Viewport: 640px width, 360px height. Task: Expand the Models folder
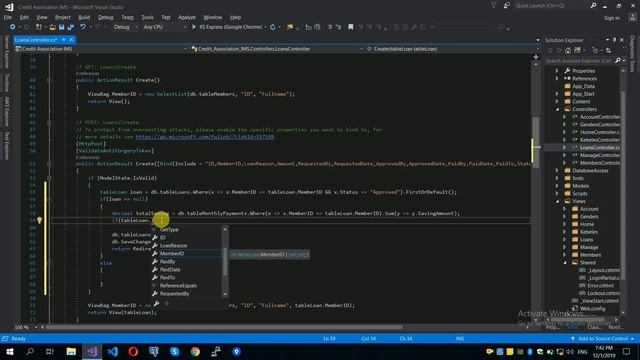(x=557, y=186)
